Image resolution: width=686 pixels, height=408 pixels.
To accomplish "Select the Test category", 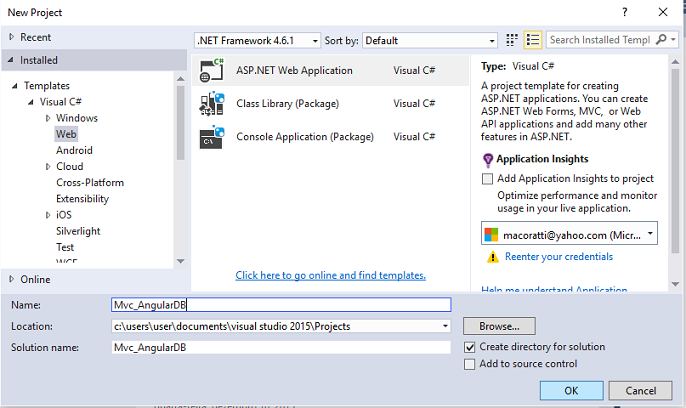I will (65, 248).
